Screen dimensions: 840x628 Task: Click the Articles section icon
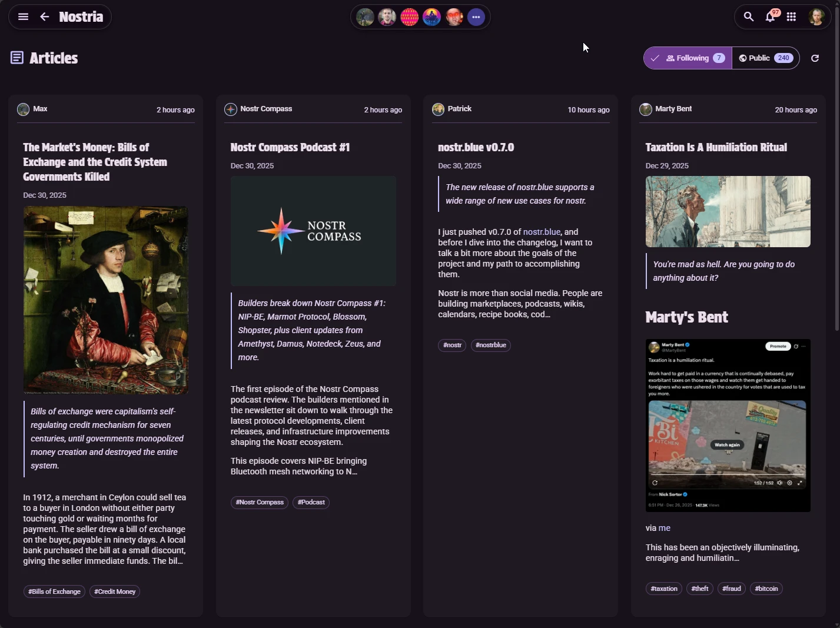point(16,58)
